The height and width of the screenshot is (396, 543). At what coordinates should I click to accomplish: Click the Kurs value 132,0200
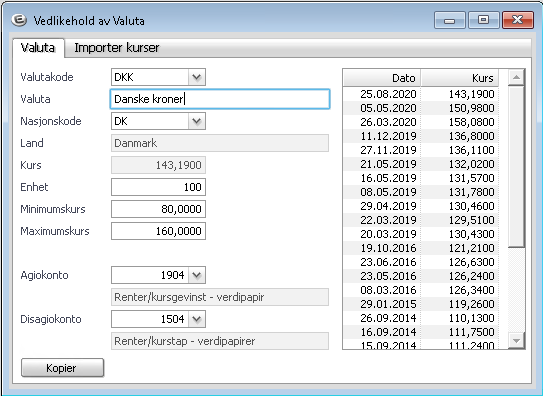(x=471, y=164)
